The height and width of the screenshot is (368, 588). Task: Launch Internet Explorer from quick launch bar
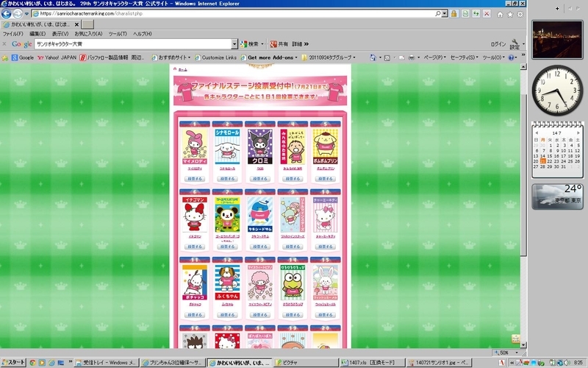pyautogui.click(x=51, y=363)
